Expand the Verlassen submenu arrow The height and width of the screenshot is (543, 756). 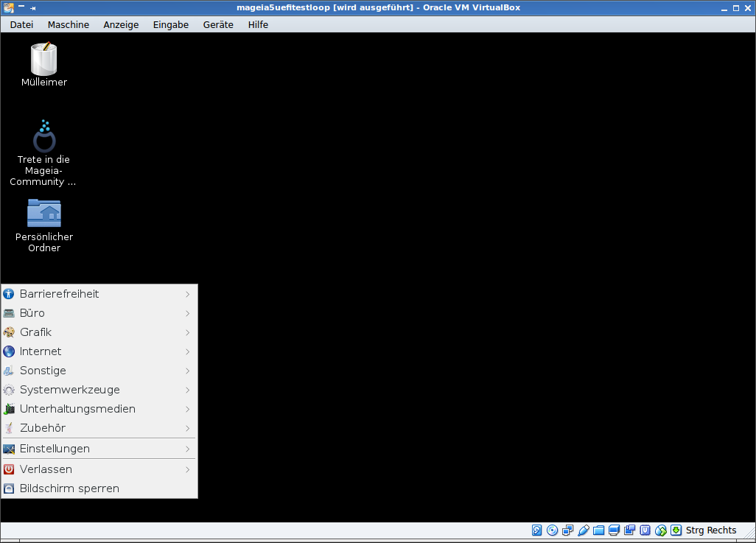[188, 470]
